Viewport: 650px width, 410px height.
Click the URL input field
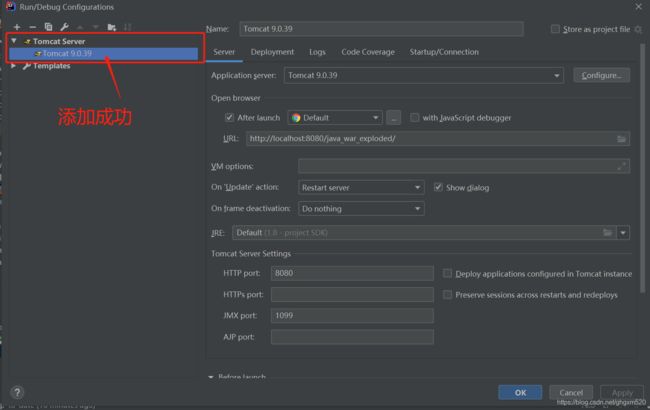pos(438,139)
